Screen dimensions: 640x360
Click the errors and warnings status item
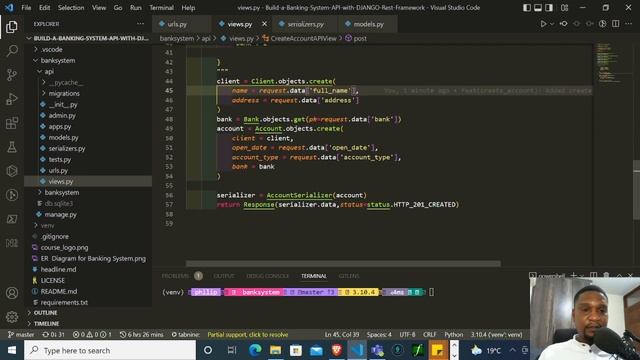point(92,334)
